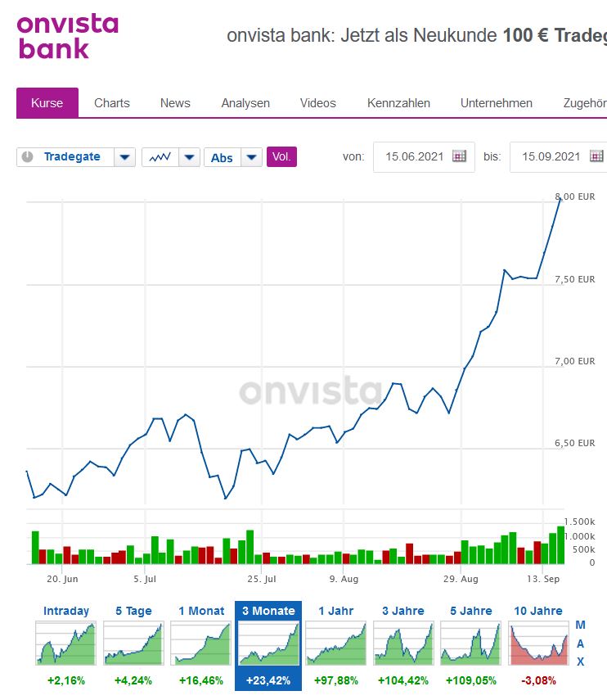607x700 pixels.
Task: Click the clock icon beside Tradegate
Action: (x=28, y=157)
